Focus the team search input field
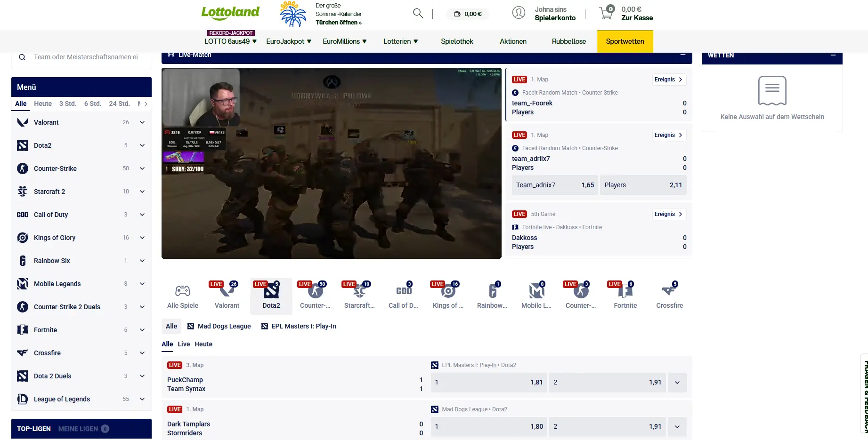Screen dimensions: 868x440 point(86,57)
